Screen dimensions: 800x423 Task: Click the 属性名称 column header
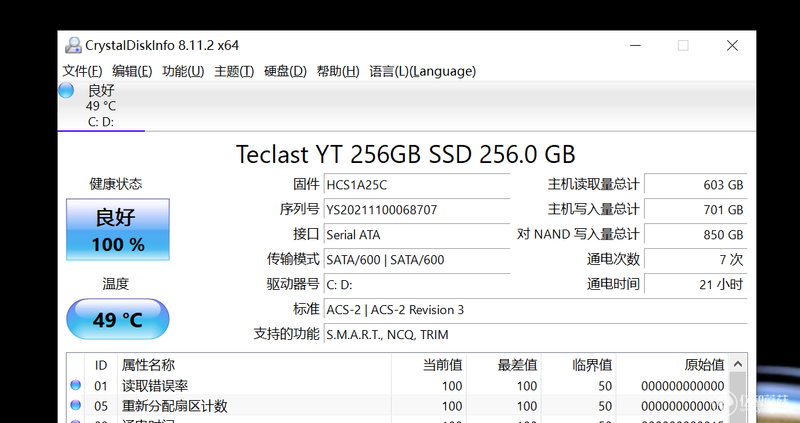click(254, 365)
